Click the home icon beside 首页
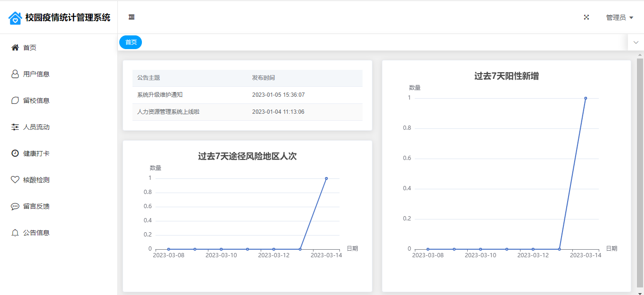Image resolution: width=644 pixels, height=295 pixels. pyautogui.click(x=15, y=48)
